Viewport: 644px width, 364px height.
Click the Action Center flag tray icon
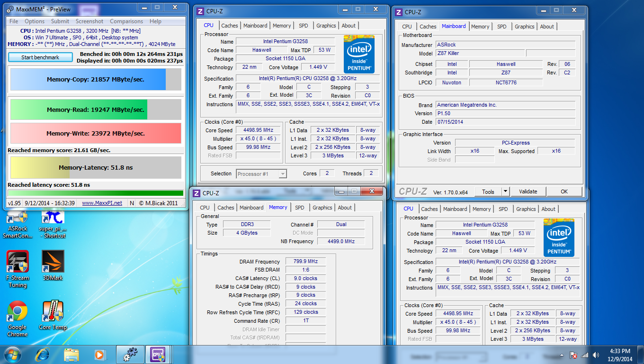[x=573, y=355]
